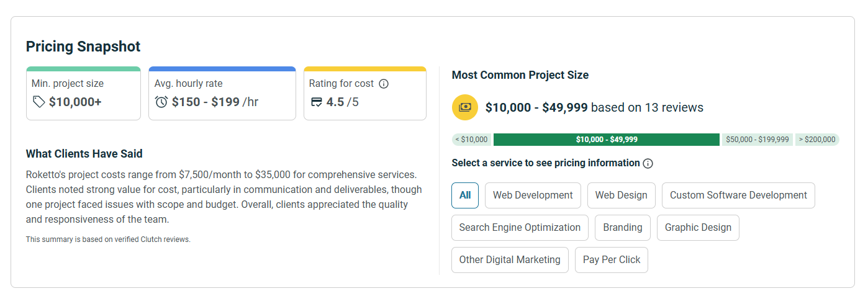This screenshot has height=291, width=868.
Task: Select the Web Development service filter
Action: tap(533, 195)
